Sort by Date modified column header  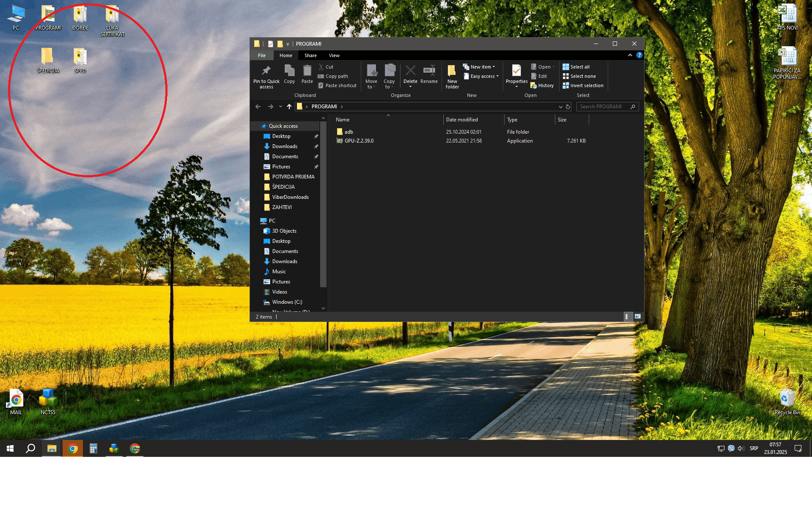[x=473, y=120]
